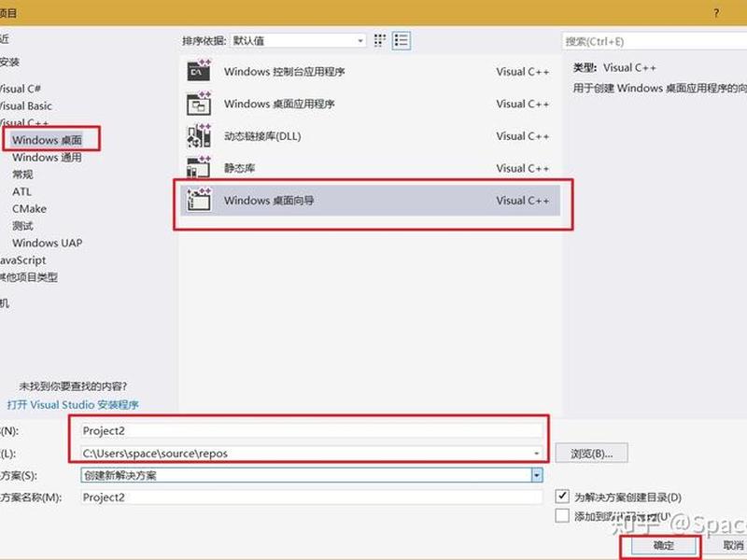
Task: Choose the 静态库 template icon
Action: pos(199,168)
